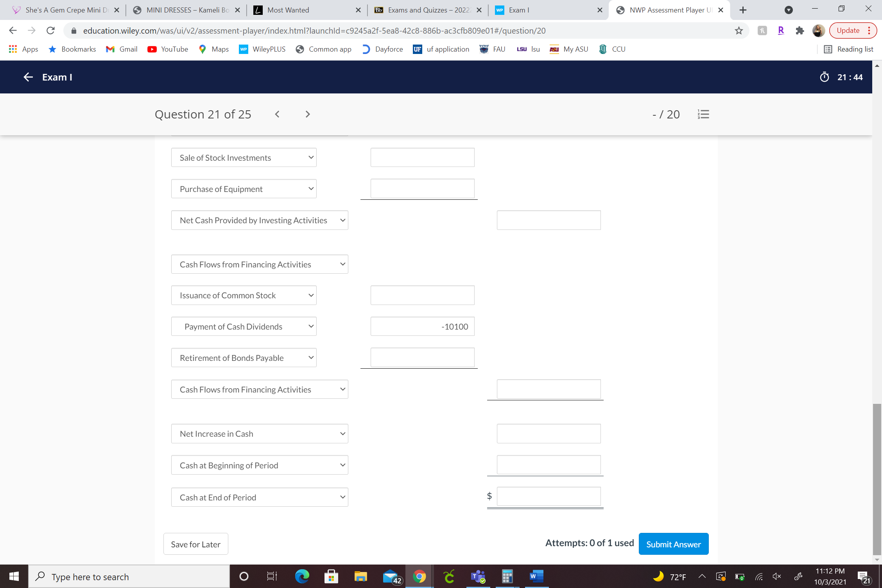
Task: Go to next question chevron
Action: point(308,114)
